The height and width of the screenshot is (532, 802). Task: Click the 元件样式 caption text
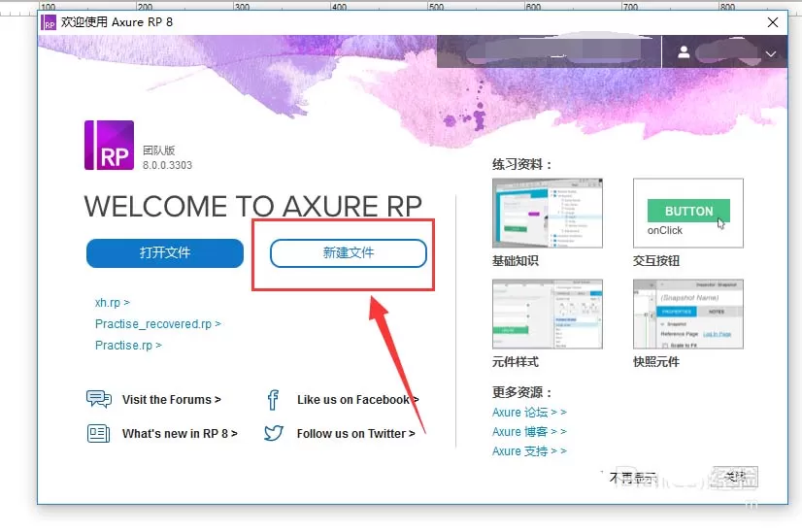tap(515, 362)
